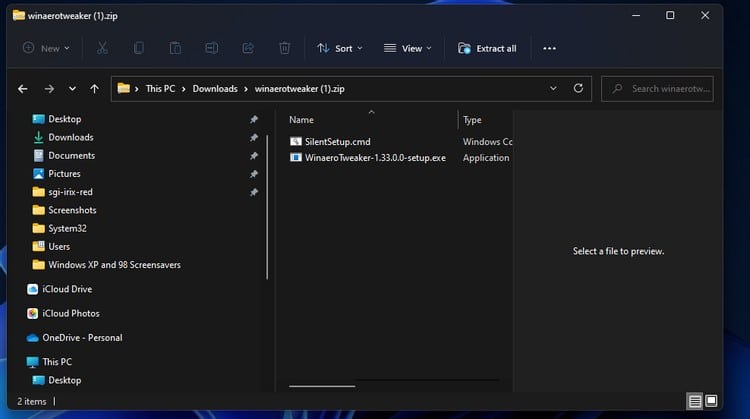Go up one folder level
This screenshot has width=750, height=419.
click(94, 89)
